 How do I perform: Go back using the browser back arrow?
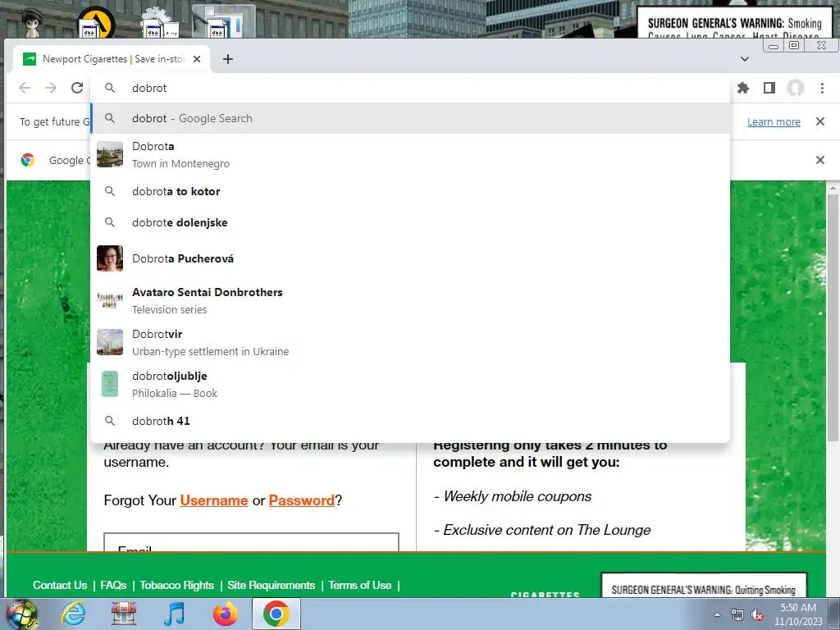[25, 88]
